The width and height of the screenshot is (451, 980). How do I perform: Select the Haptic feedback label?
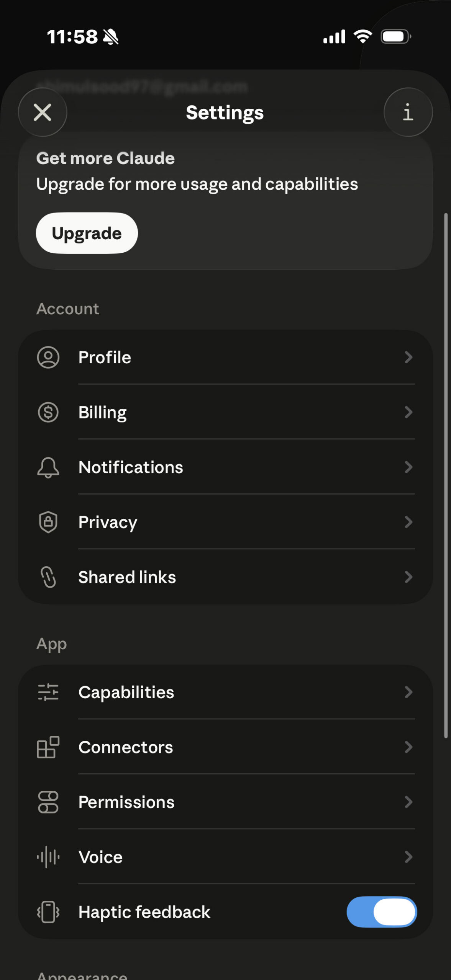144,912
